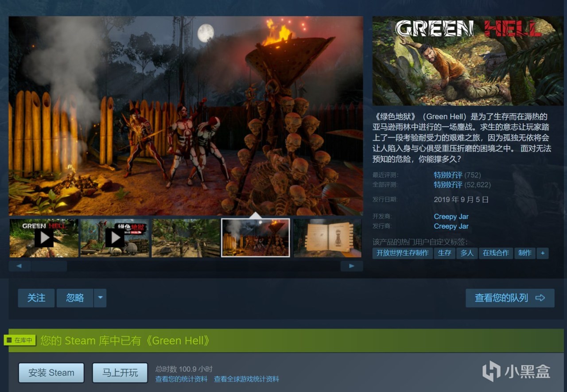Select the 生存 tag
567x392 pixels.
click(445, 253)
